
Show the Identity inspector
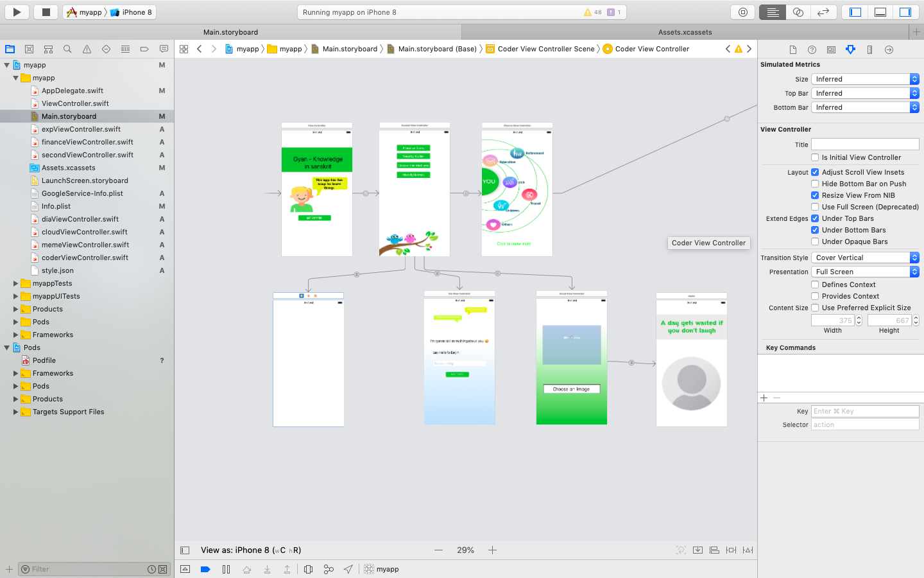pos(831,49)
